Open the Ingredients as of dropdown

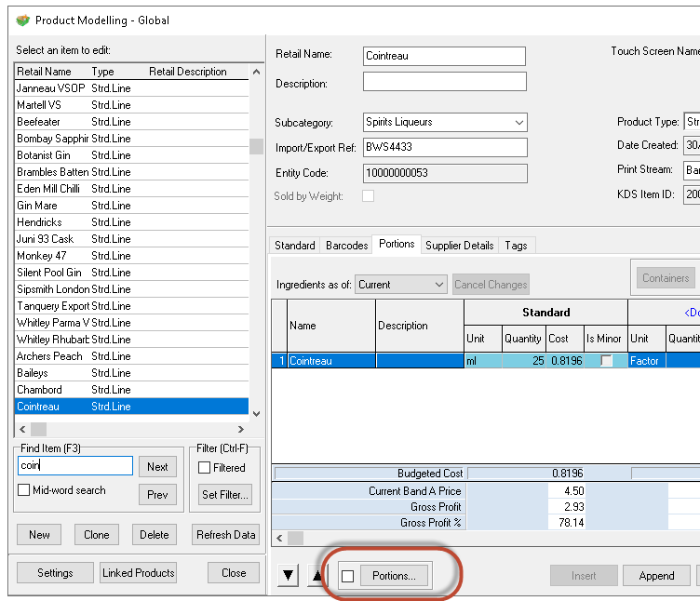[x=438, y=285]
